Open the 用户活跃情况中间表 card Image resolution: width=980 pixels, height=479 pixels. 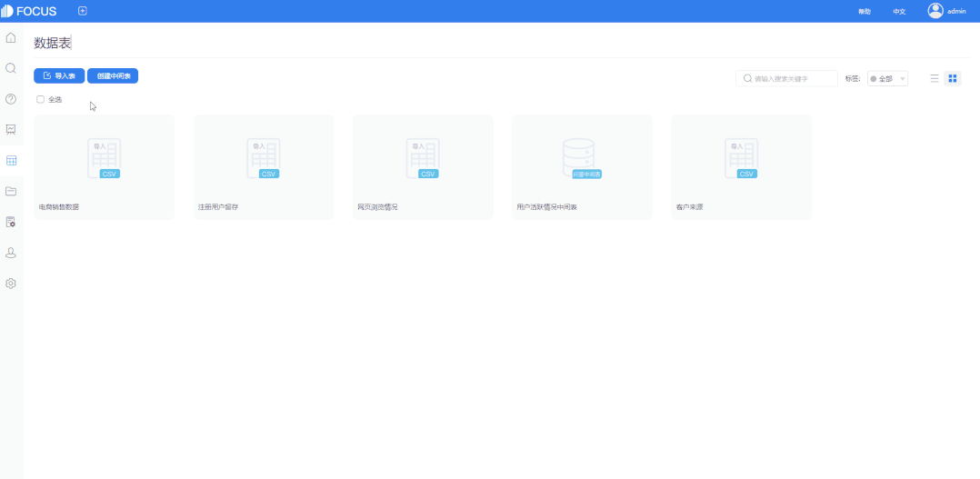(x=583, y=167)
